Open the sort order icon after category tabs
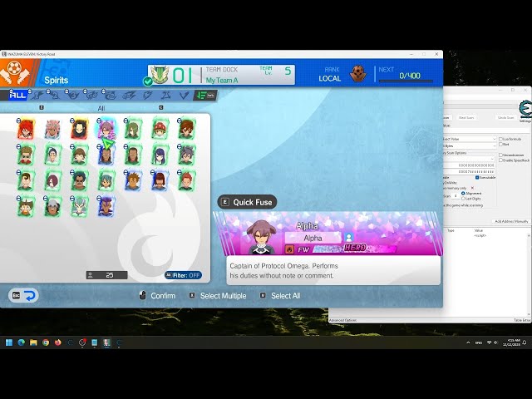 tap(205, 96)
